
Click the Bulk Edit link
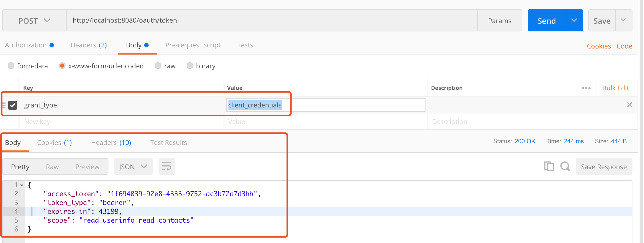(616, 88)
